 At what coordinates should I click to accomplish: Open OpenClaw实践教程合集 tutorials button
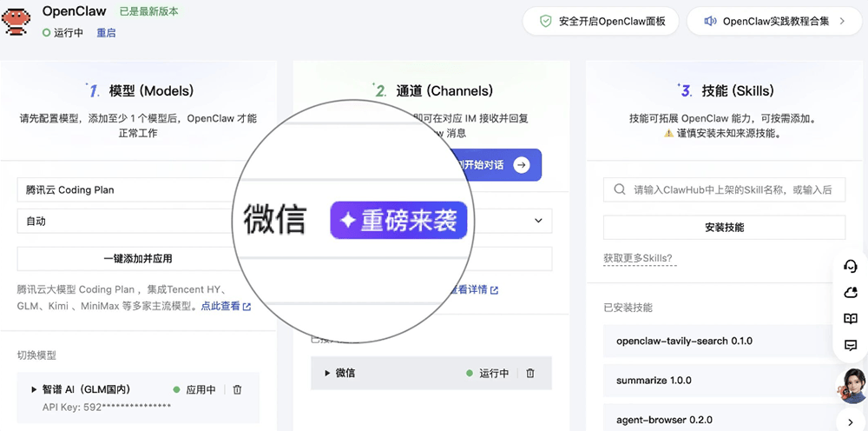pyautogui.click(x=775, y=21)
